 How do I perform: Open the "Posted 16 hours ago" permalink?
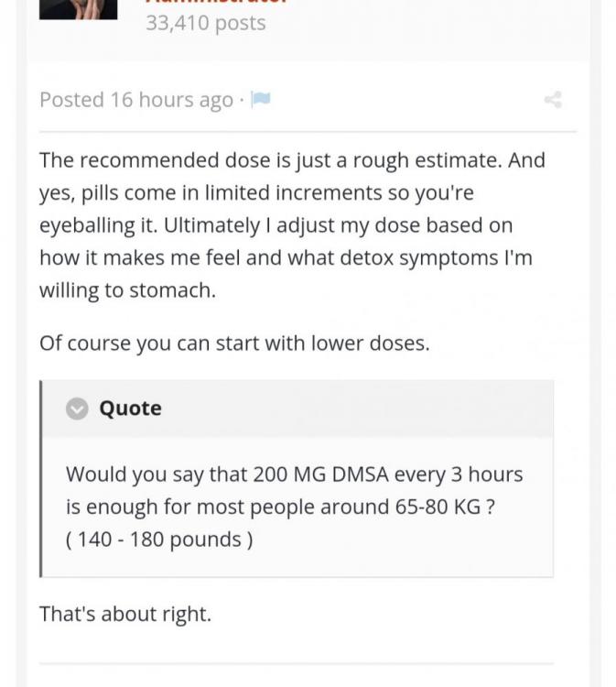136,100
